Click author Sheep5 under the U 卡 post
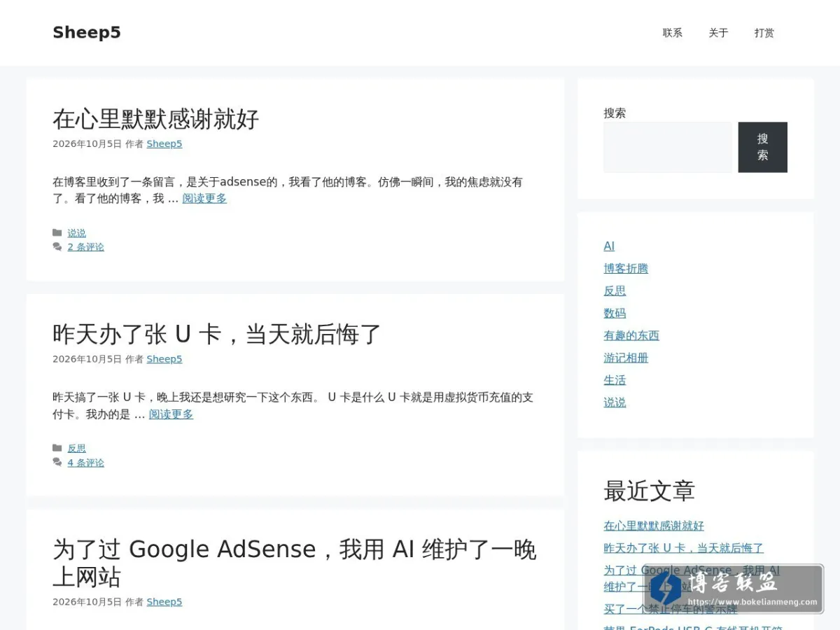This screenshot has height=630, width=840. (x=164, y=359)
